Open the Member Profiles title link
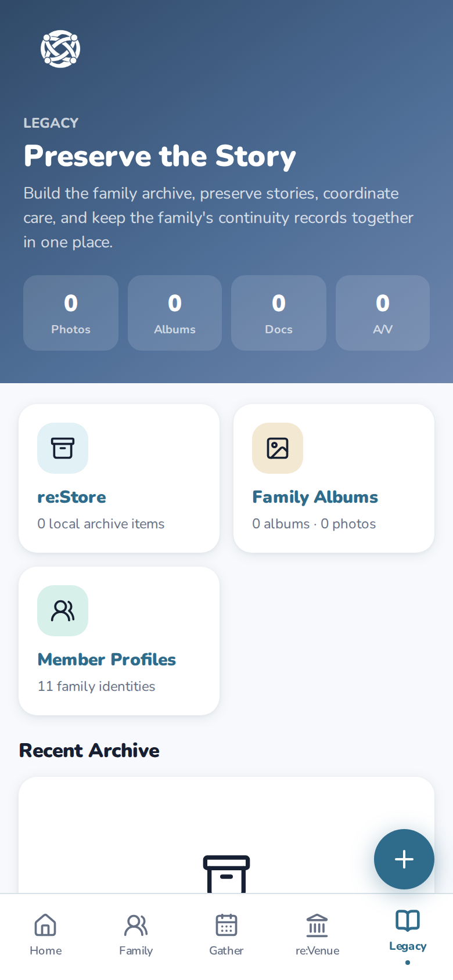453x980 pixels. click(x=106, y=660)
